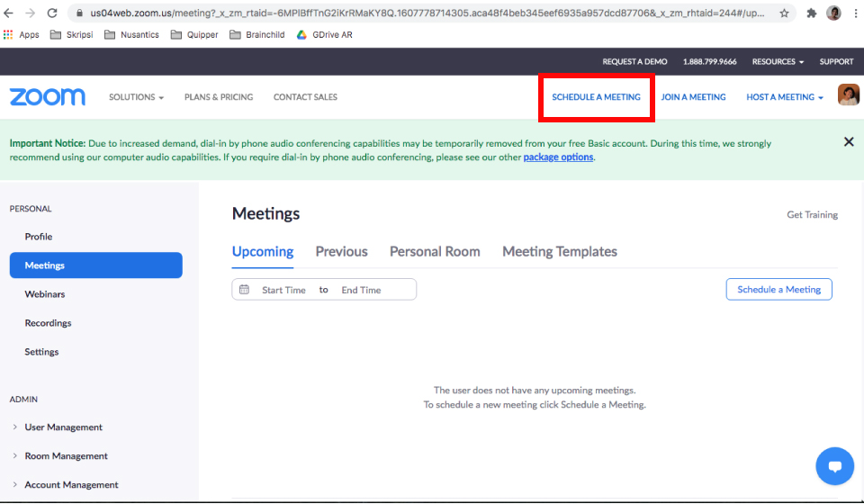Screen dimensions: 864x504
Task: Switch to the Previous meetings tab
Action: [x=341, y=252]
